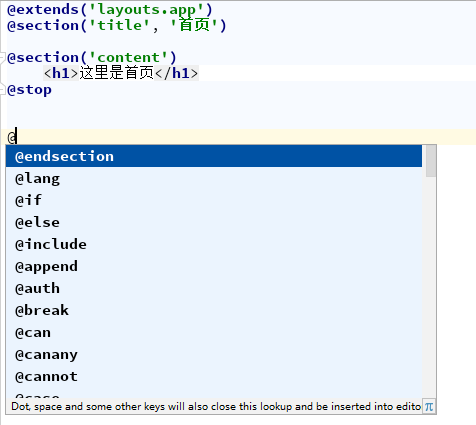The width and height of the screenshot is (476, 425).
Task: Choose the @include directive suggestion
Action: tap(214, 244)
